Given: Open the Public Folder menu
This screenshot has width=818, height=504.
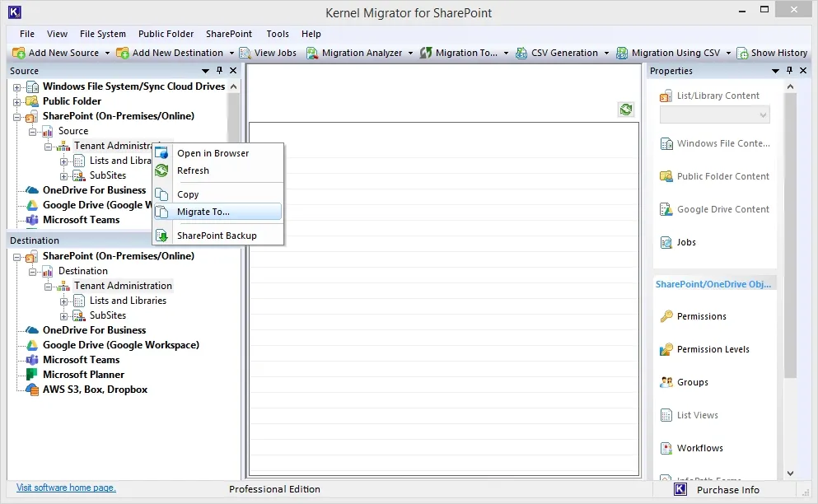Looking at the screenshot, I should point(166,34).
